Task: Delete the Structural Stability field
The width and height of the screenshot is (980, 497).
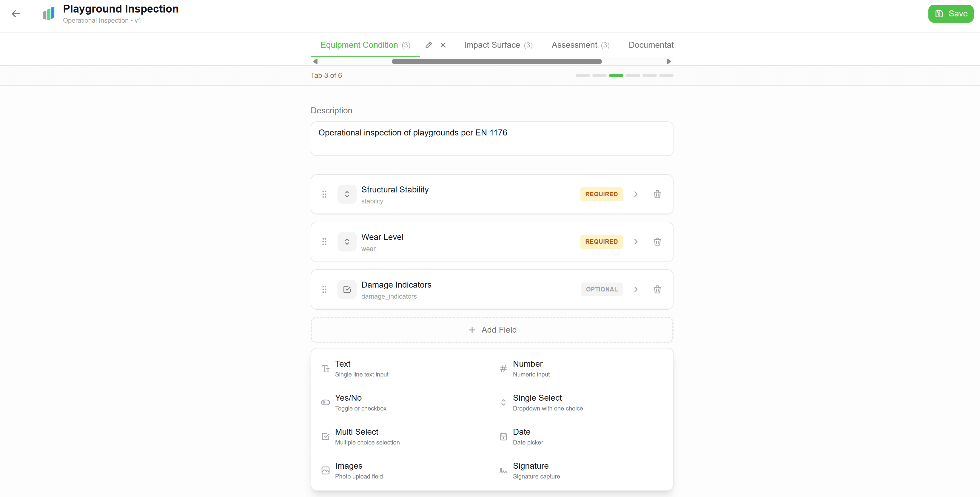Action: [x=657, y=194]
